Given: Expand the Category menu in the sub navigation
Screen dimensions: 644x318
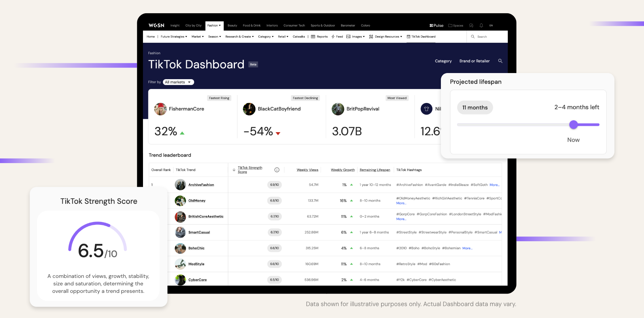Looking at the screenshot, I should pyautogui.click(x=266, y=37).
